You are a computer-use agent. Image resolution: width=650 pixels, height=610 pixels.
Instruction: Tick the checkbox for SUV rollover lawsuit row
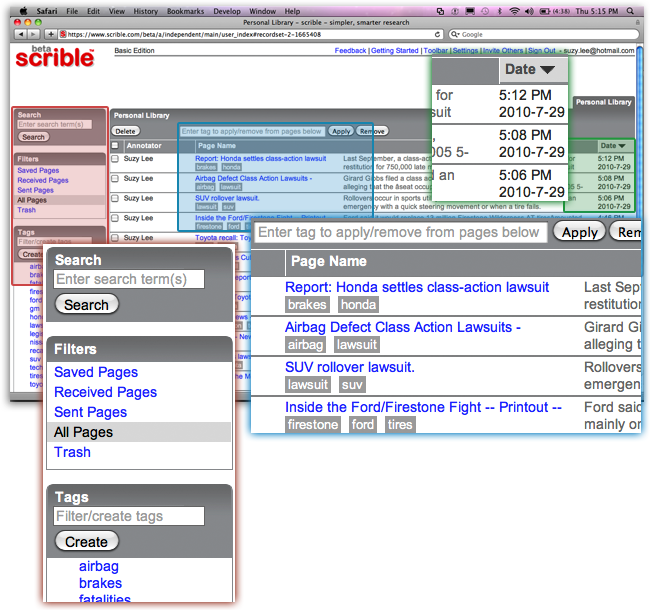coord(115,198)
